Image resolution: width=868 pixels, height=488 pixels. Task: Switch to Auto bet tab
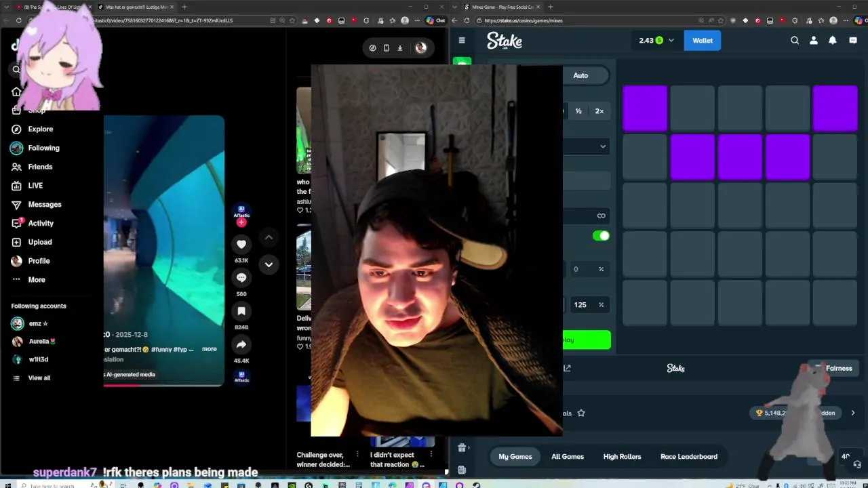pos(580,75)
